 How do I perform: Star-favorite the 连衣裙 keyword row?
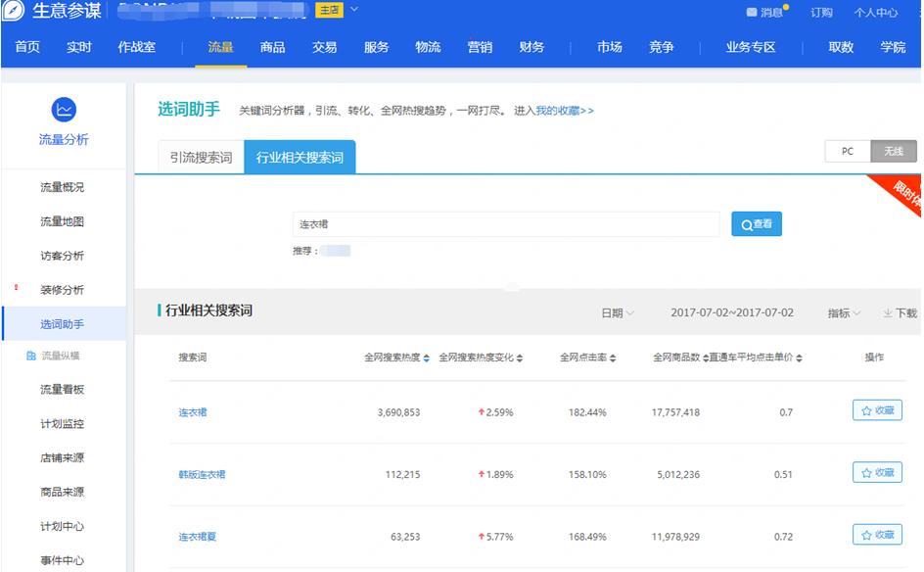[877, 411]
